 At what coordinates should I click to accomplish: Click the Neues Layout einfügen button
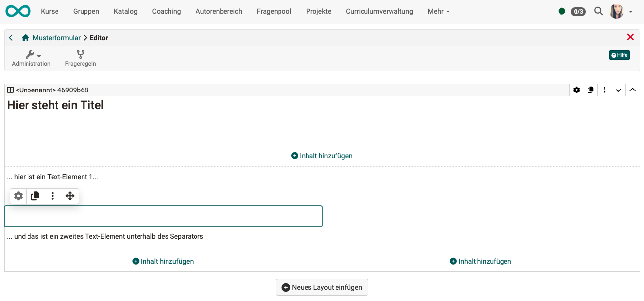click(x=322, y=287)
